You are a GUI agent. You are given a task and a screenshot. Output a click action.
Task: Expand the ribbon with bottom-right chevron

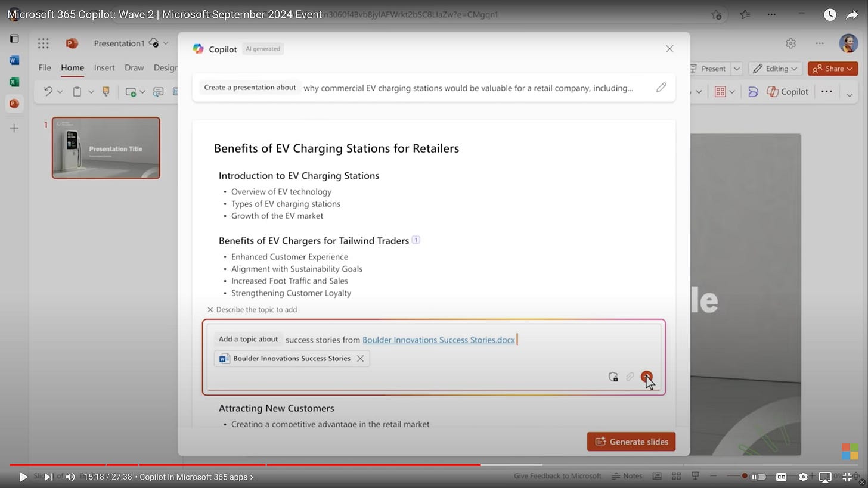click(850, 95)
